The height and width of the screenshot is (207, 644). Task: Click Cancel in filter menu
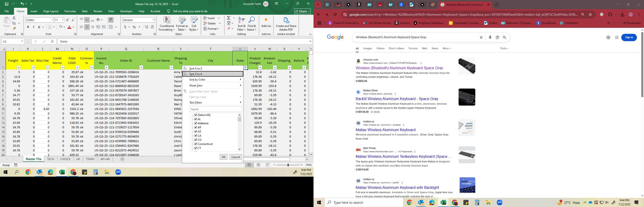click(235, 157)
